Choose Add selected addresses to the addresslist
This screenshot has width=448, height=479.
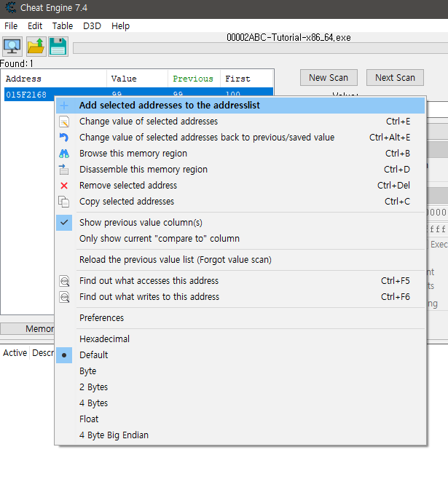(x=240, y=106)
